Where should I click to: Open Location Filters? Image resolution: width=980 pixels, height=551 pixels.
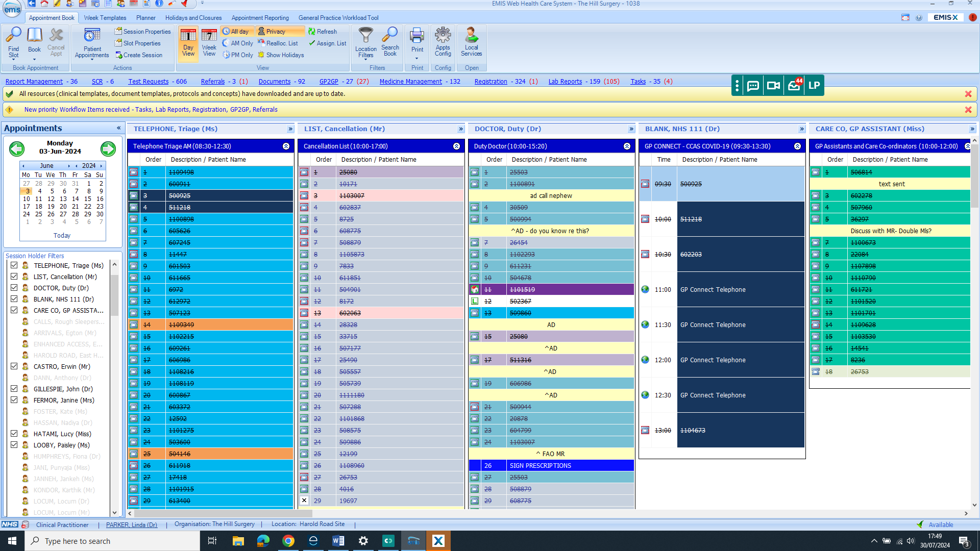[366, 44]
